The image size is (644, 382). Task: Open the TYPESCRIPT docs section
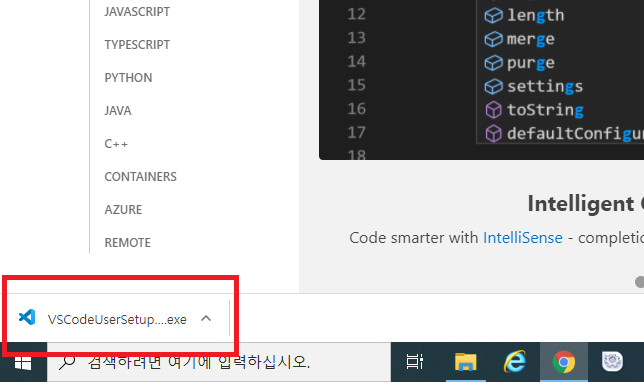tap(137, 45)
